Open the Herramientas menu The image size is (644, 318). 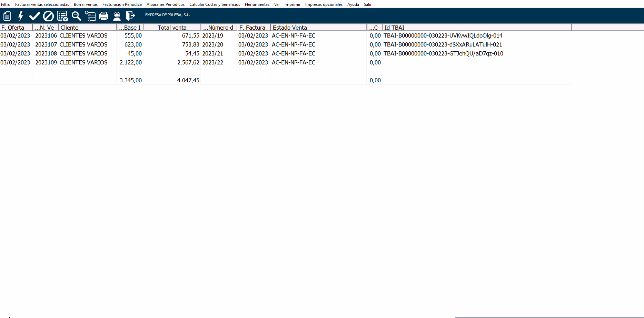coord(257,4)
